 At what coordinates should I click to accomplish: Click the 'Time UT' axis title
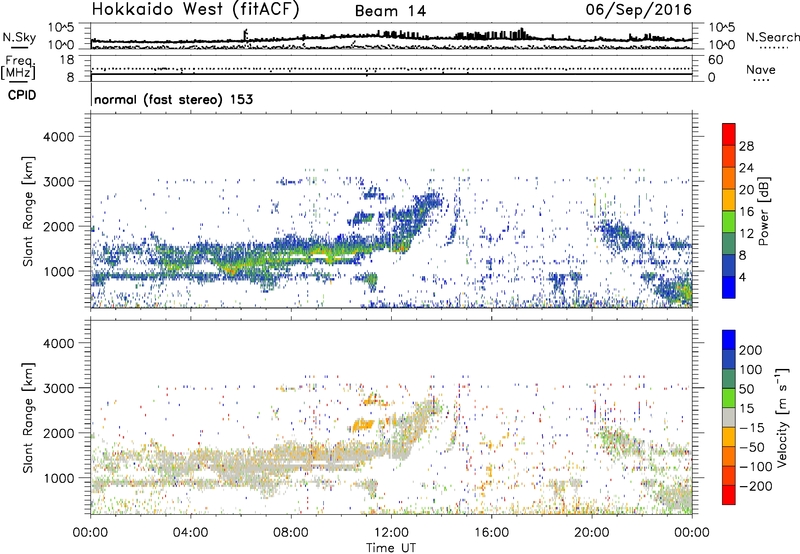tap(391, 548)
